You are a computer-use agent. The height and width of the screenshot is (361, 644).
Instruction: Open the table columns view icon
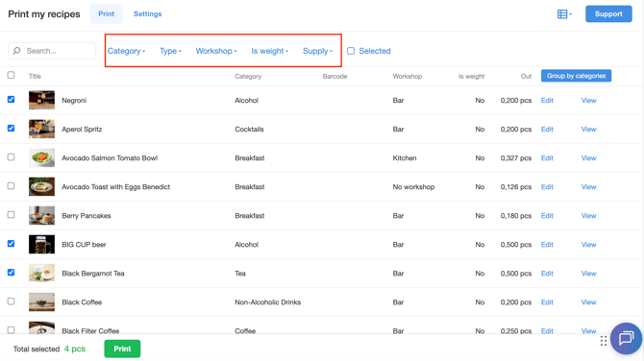[564, 14]
